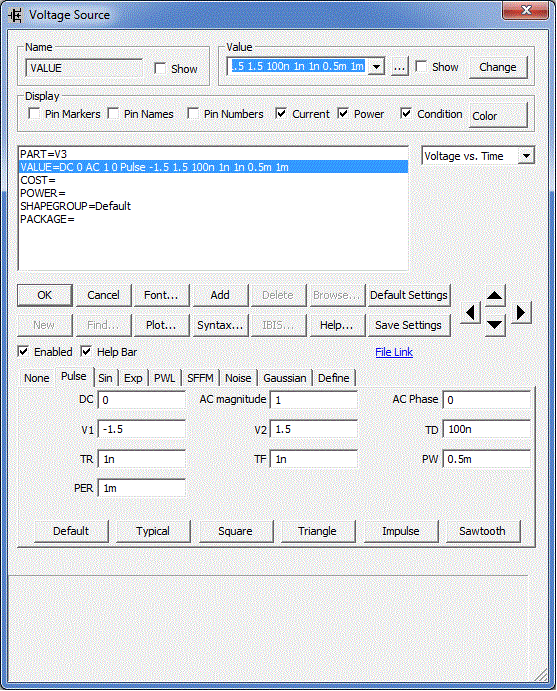The image size is (557, 691).
Task: Click the down arrow navigation button
Action: coord(494,325)
